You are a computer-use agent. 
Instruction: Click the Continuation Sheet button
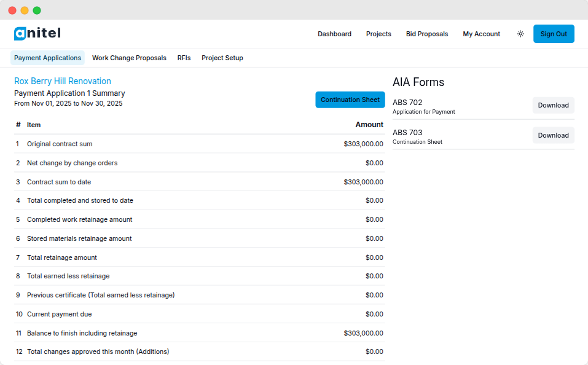tap(350, 99)
